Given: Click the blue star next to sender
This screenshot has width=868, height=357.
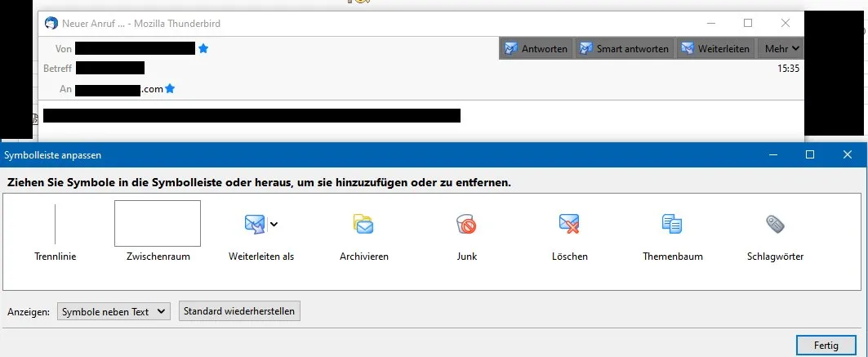Looking at the screenshot, I should coord(203,49).
